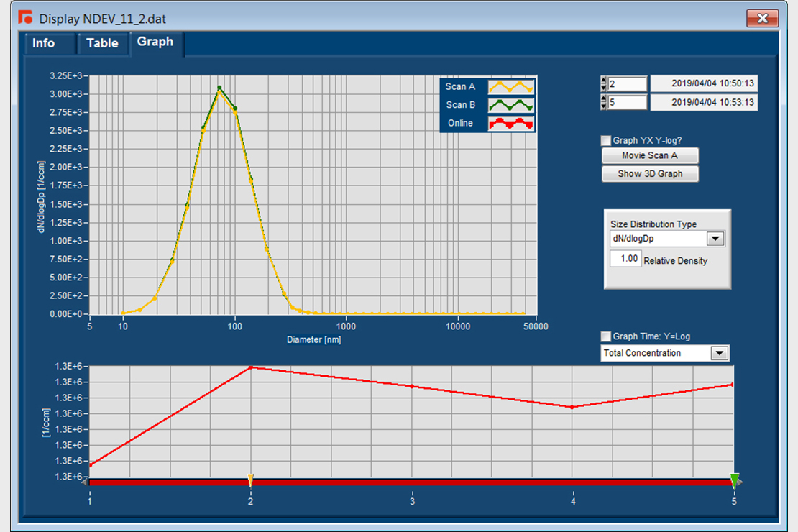The width and height of the screenshot is (798, 532).
Task: Click the Show 3D Graph button
Action: pyautogui.click(x=650, y=174)
